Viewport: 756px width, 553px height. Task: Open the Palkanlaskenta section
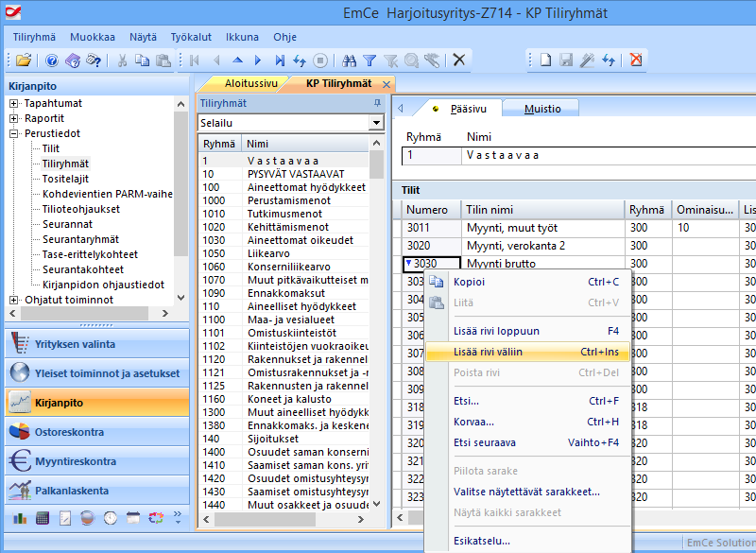pyautogui.click(x=97, y=491)
